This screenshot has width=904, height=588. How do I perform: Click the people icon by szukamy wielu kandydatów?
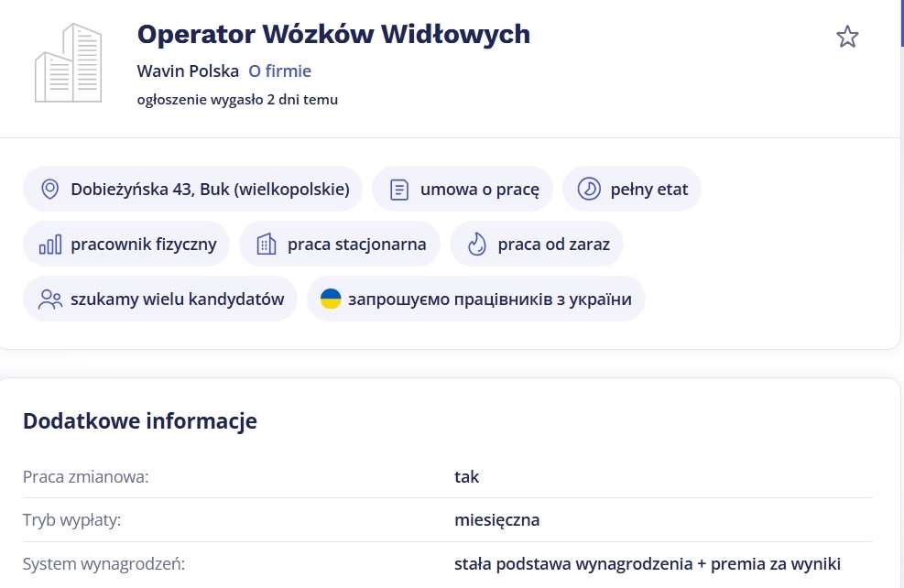click(50, 299)
